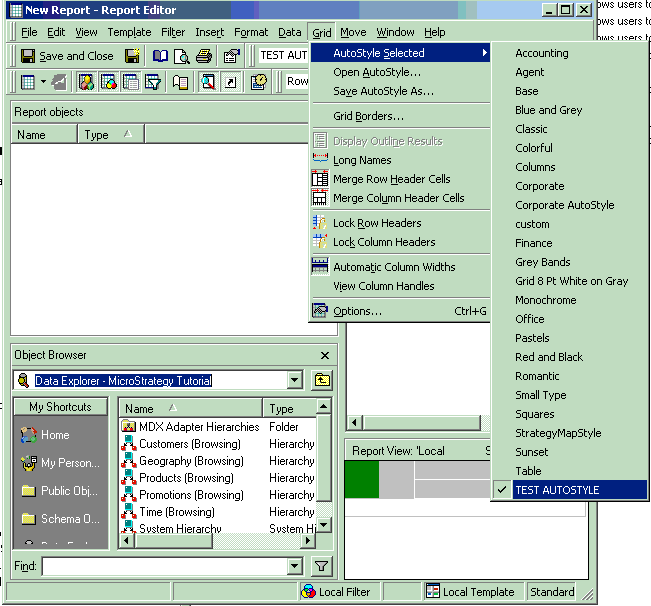Expand the Find field dropdown arrow
Viewport: 651px width, 606px height.
[294, 566]
